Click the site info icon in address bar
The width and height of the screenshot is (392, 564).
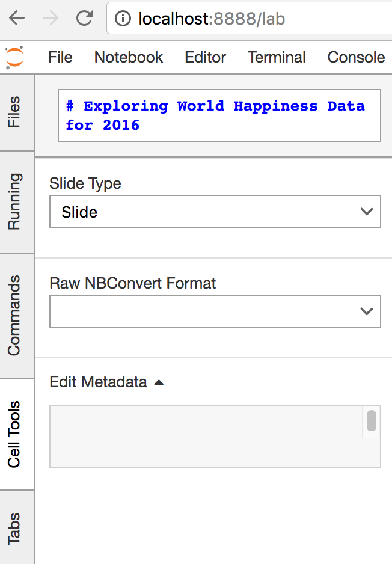click(123, 19)
